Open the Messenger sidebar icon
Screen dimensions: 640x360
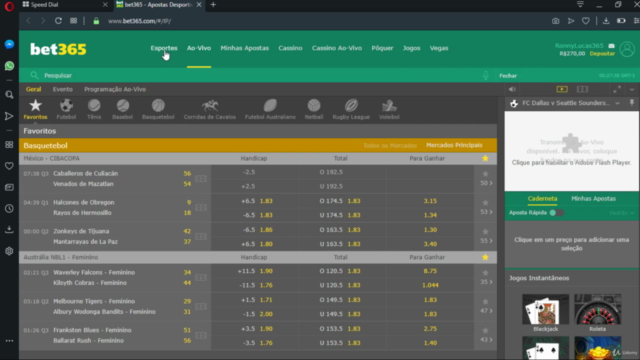point(9,44)
